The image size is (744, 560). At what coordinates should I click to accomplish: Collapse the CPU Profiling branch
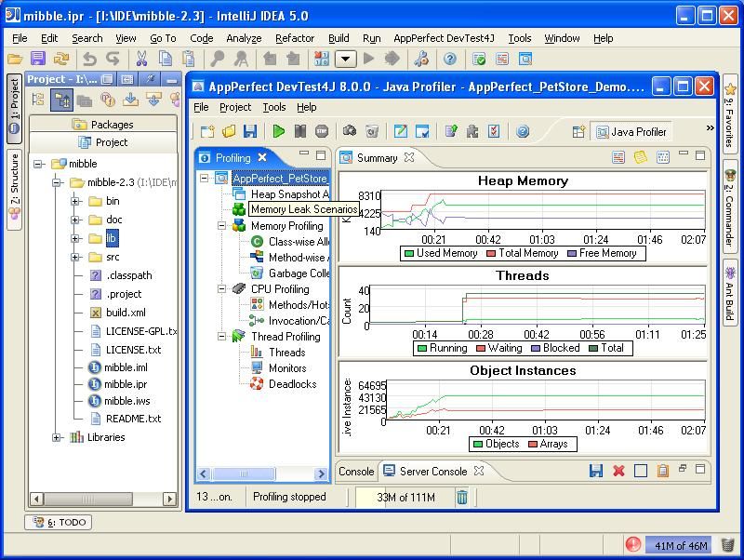(221, 288)
